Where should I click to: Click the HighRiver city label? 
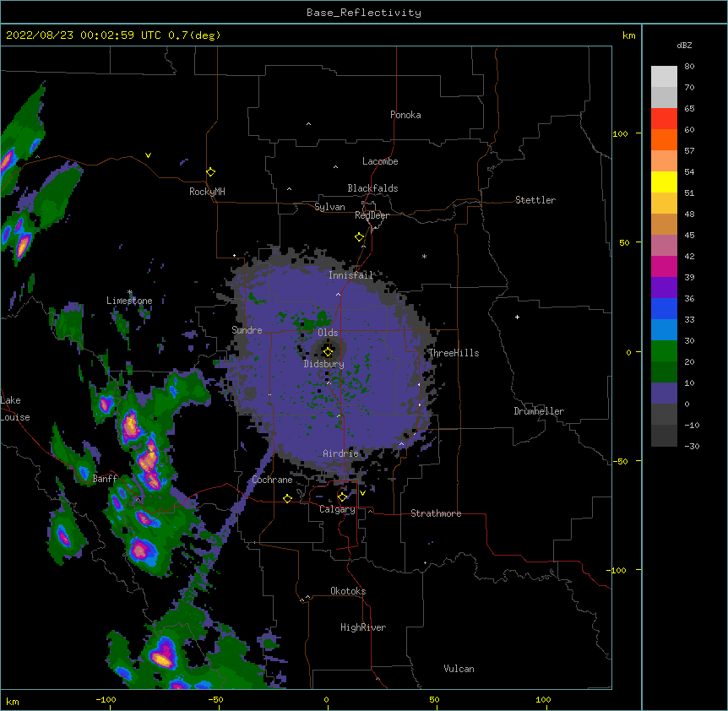[x=363, y=627]
